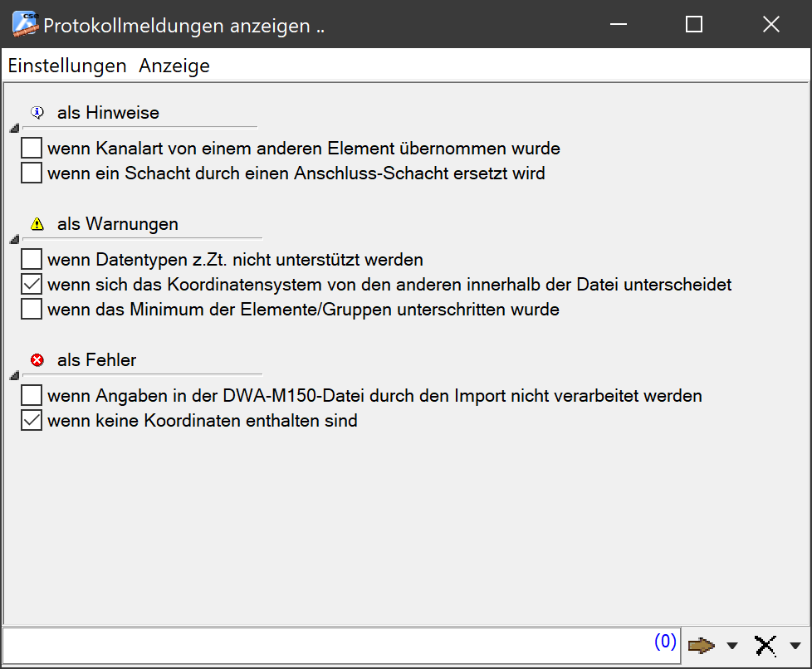Click the yellow warning triangle icon
812x669 pixels.
pyautogui.click(x=37, y=224)
